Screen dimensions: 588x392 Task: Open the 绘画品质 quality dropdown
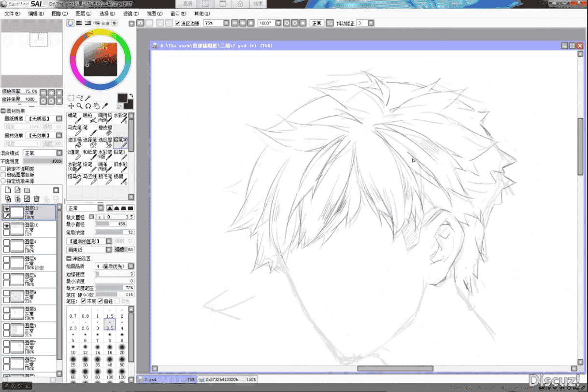[131, 266]
